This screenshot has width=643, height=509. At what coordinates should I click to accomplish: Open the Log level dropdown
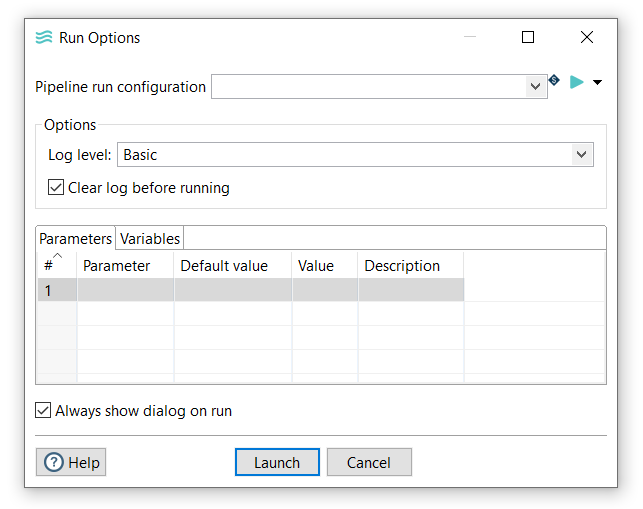(x=580, y=155)
